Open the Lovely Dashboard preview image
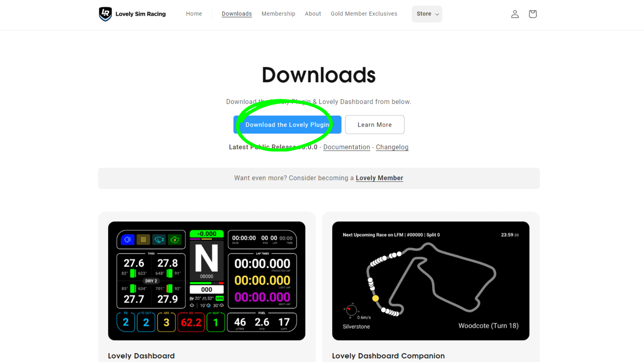Image resolution: width=644 pixels, height=362 pixels. pos(207,281)
